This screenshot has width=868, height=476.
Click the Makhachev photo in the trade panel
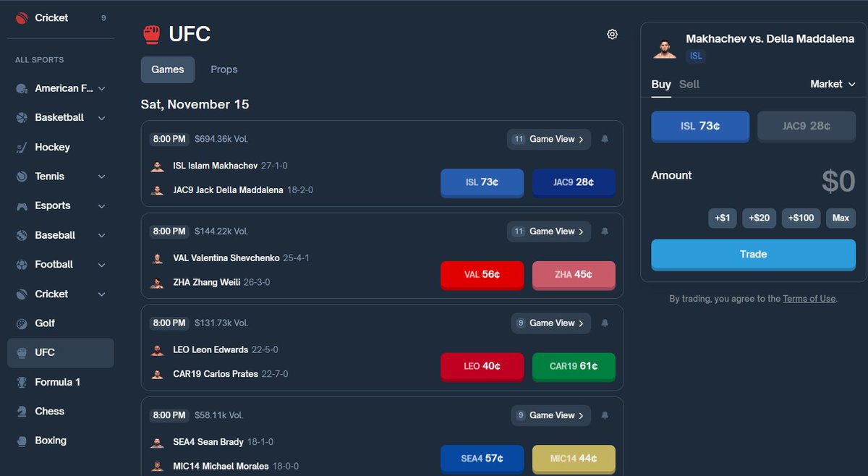pos(665,47)
